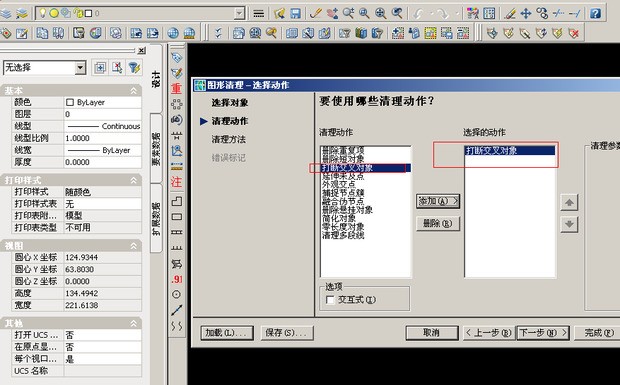Screen dimensions: 620x385
Task: Click the Zoom Extents magnifier icon
Action: [380, 13]
